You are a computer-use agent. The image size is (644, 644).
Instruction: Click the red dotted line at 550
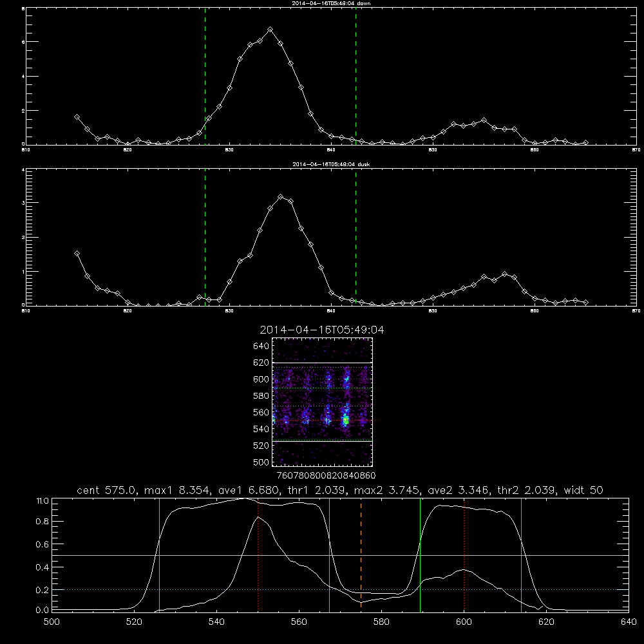[x=258, y=554]
